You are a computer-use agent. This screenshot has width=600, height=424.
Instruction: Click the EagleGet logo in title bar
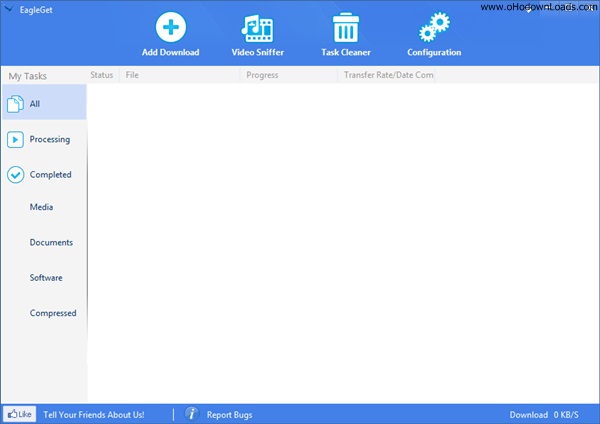[x=8, y=9]
